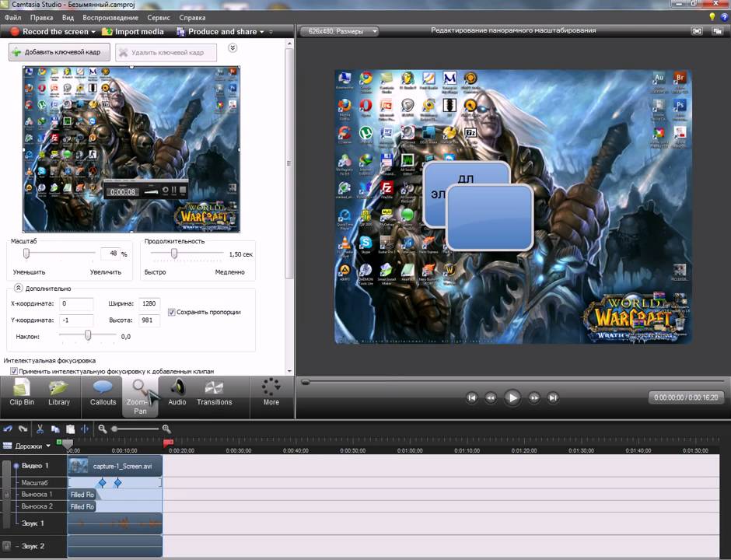Screen dimensions: 731x560
Task: Adjust the Продолжительность duration slider
Action: [174, 254]
